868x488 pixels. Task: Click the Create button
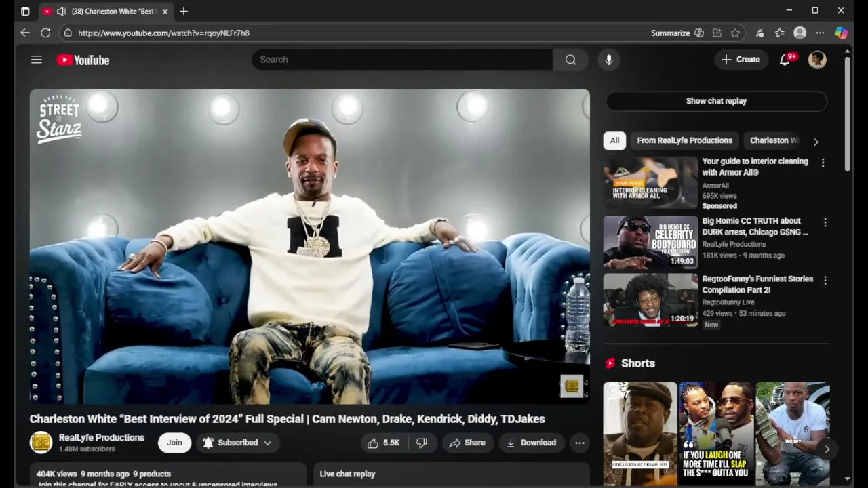click(741, 60)
